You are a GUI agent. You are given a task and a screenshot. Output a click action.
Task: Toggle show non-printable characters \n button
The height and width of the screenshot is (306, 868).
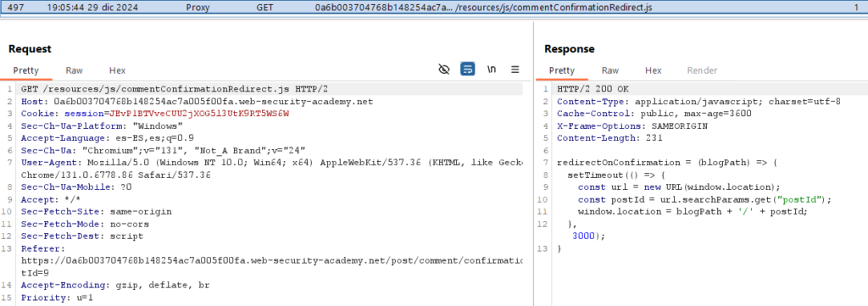point(491,70)
